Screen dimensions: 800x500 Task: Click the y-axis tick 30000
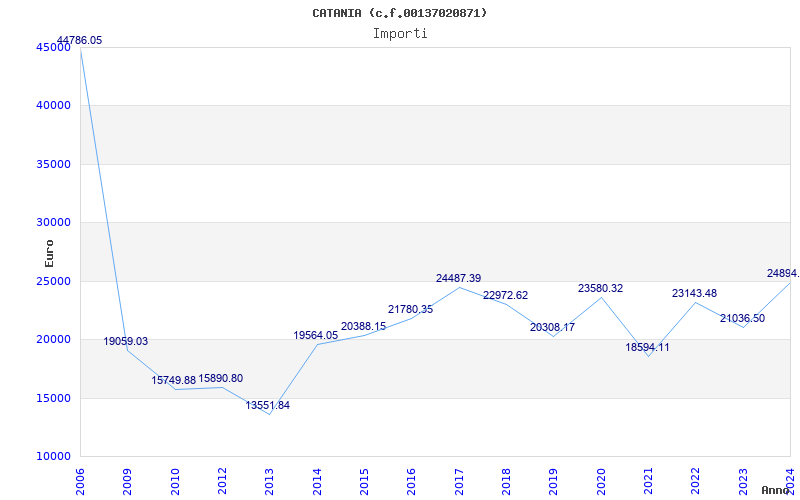(x=53, y=222)
